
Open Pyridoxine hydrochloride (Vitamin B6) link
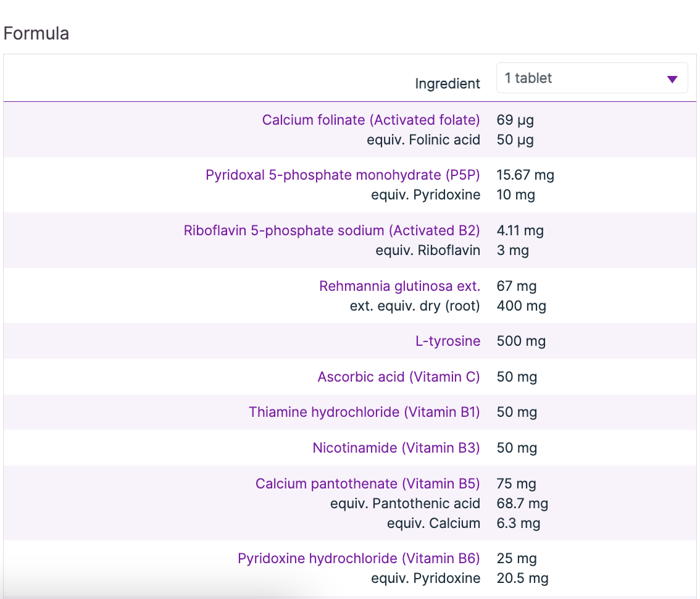(359, 559)
